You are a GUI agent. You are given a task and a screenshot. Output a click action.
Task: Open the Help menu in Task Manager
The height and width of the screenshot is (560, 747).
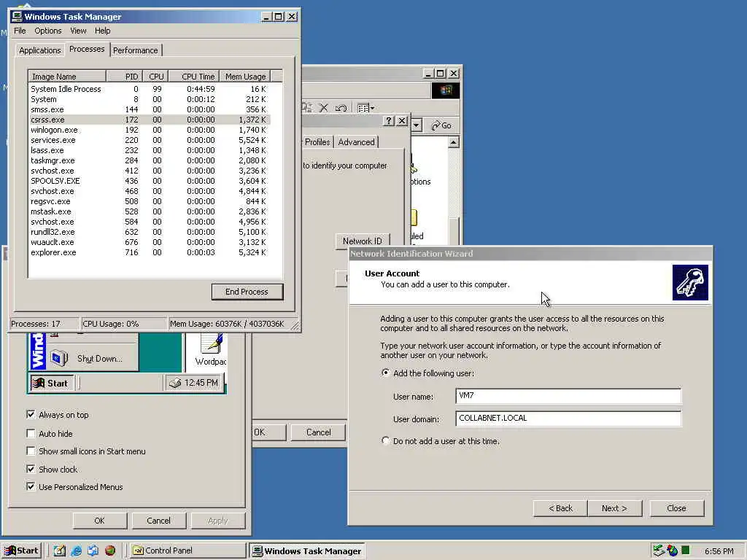pyautogui.click(x=102, y=31)
